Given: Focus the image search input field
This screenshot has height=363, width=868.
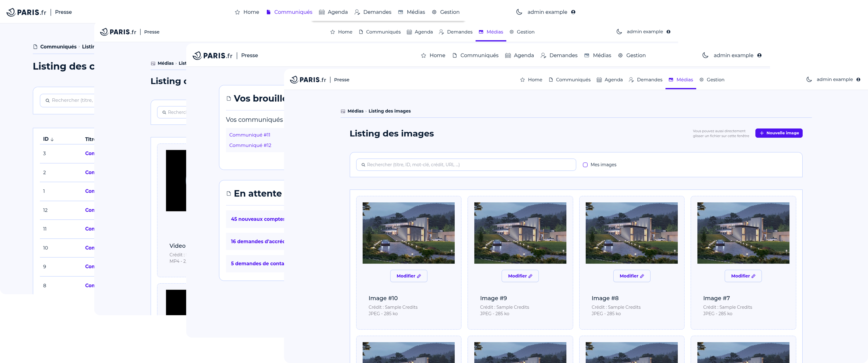Looking at the screenshot, I should 468,165.
